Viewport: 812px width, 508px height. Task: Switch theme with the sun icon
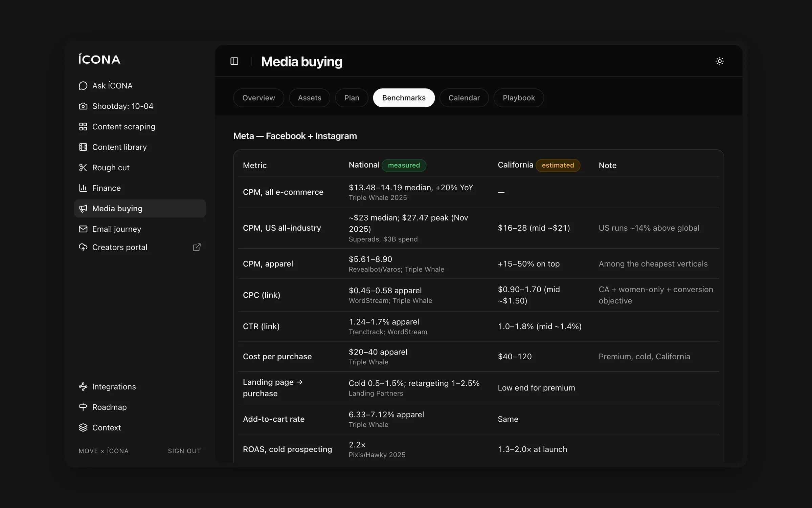click(720, 61)
